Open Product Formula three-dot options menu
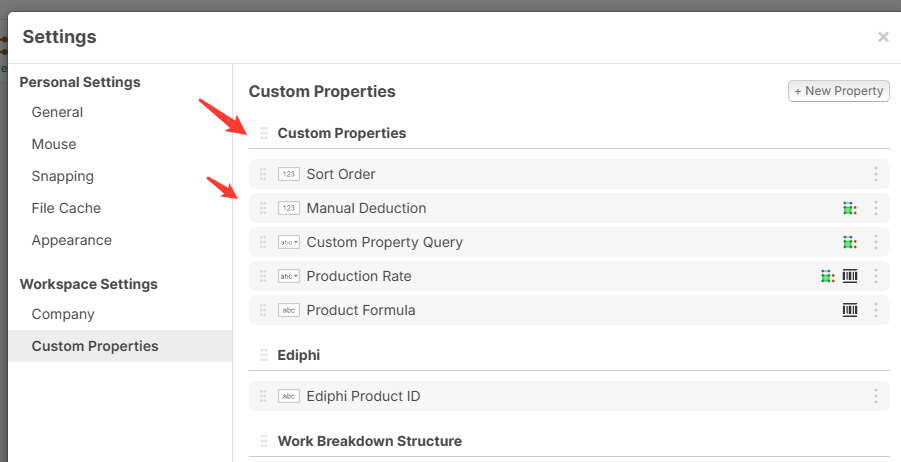901x462 pixels. click(x=876, y=310)
